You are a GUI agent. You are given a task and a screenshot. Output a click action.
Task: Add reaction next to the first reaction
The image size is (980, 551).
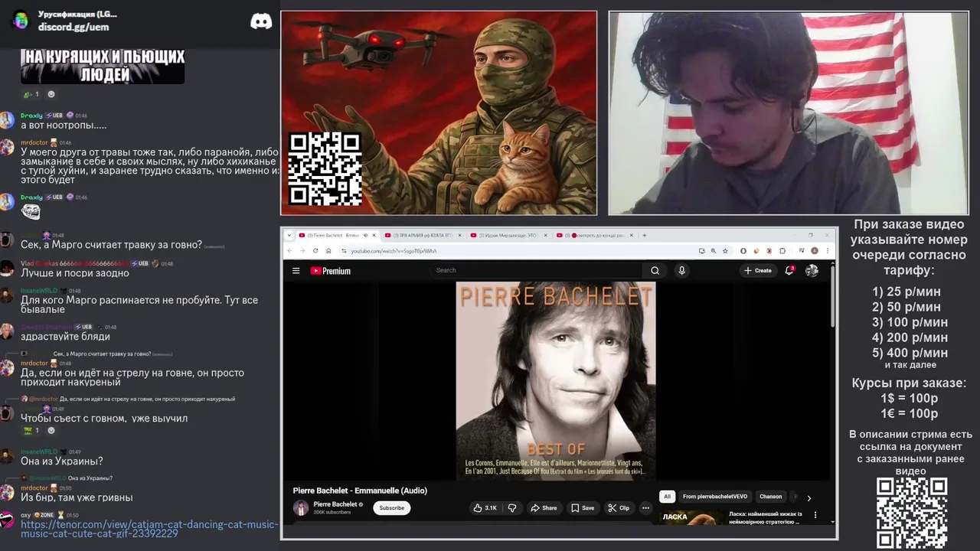tap(51, 94)
